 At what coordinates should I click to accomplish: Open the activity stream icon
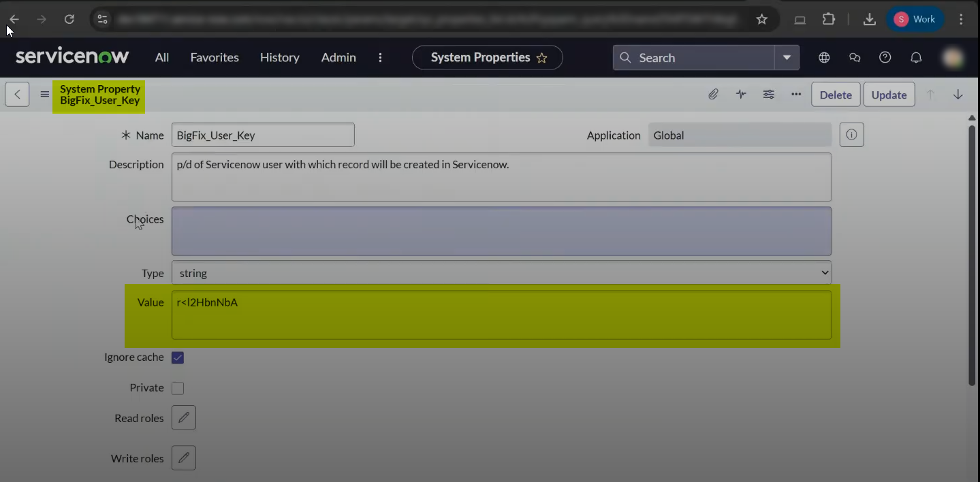pyautogui.click(x=741, y=94)
